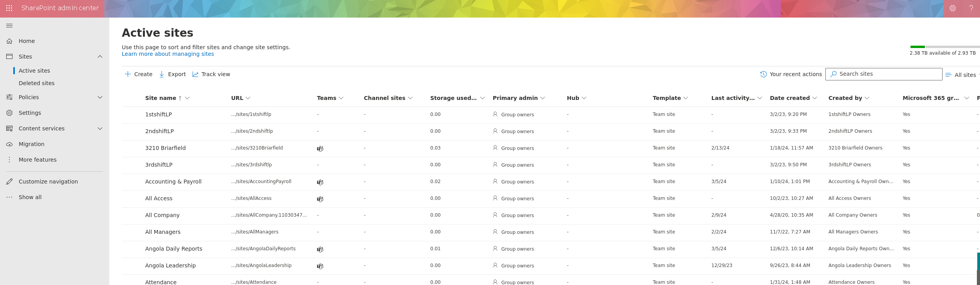Click the Track view button
This screenshot has height=285, width=980.
211,74
